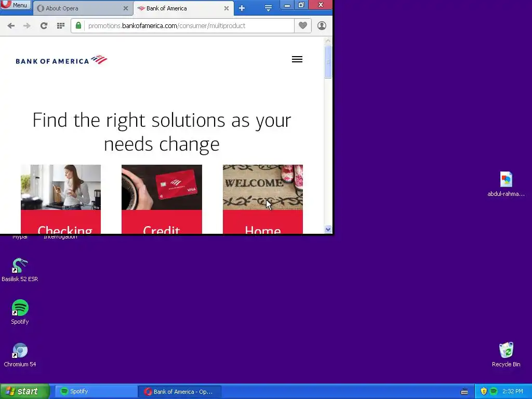Open the Welcome mat Home image
The image size is (532, 399).
[262, 187]
